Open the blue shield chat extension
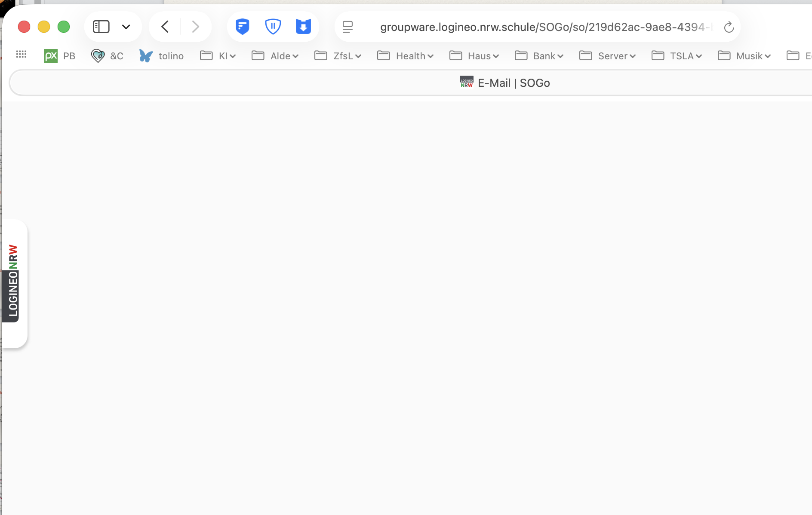812x515 pixels. point(243,27)
